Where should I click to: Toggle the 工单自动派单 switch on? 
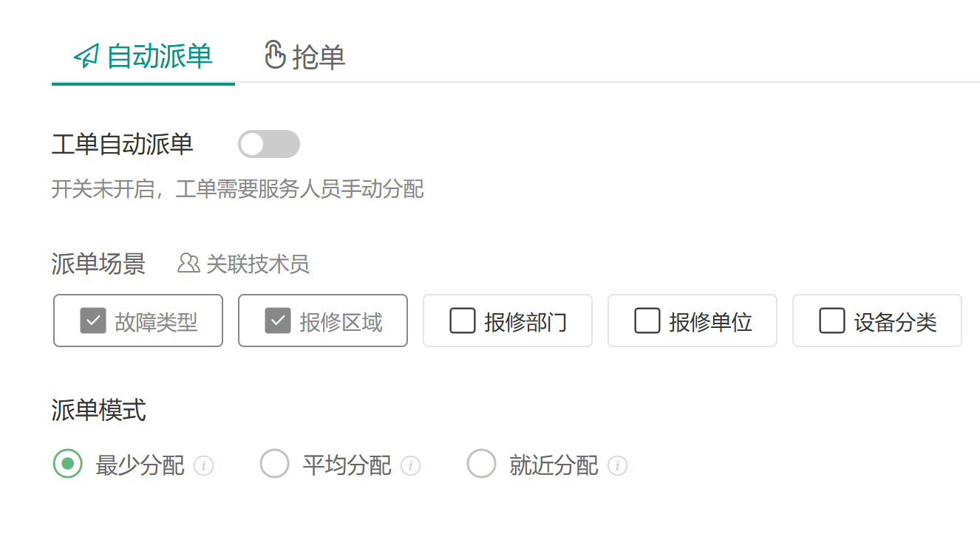tap(269, 145)
